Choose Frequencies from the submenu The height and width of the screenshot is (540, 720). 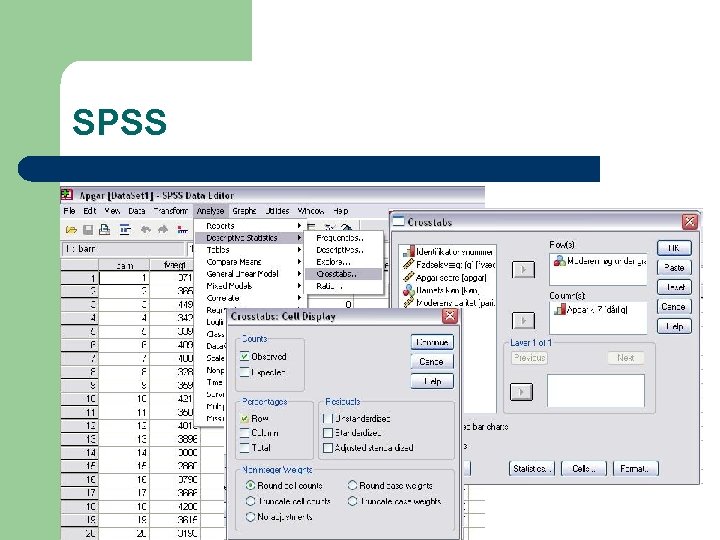pos(343,237)
